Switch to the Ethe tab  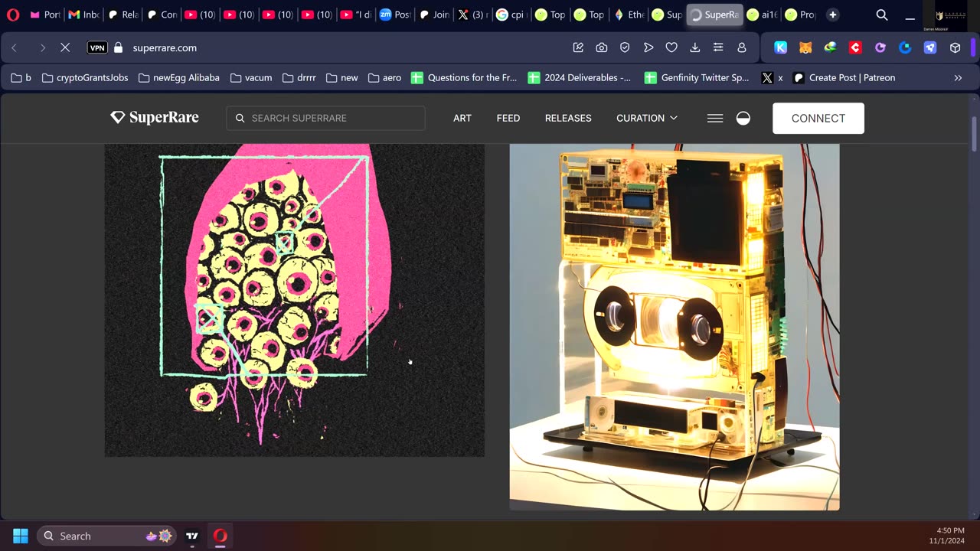tap(629, 15)
